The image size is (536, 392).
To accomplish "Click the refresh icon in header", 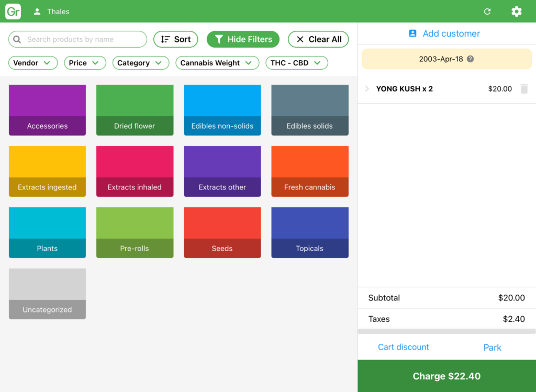I will (487, 12).
